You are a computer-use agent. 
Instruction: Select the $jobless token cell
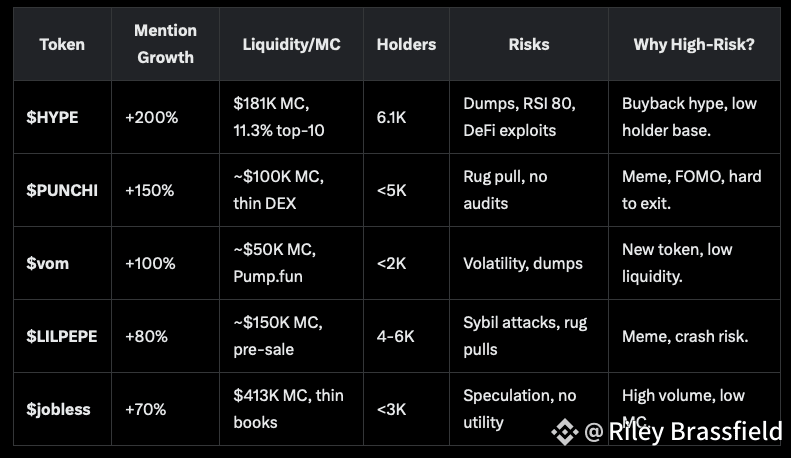(62, 409)
